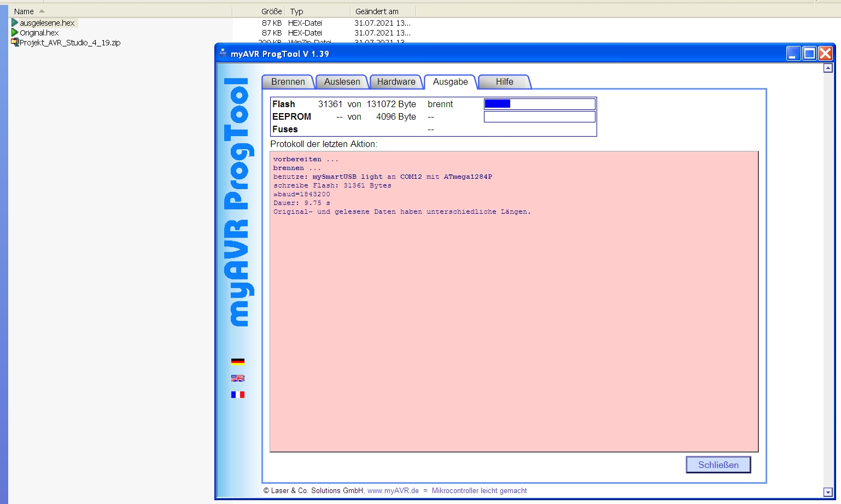Click the Original.hex file icon
841x504 pixels.
pos(15,33)
